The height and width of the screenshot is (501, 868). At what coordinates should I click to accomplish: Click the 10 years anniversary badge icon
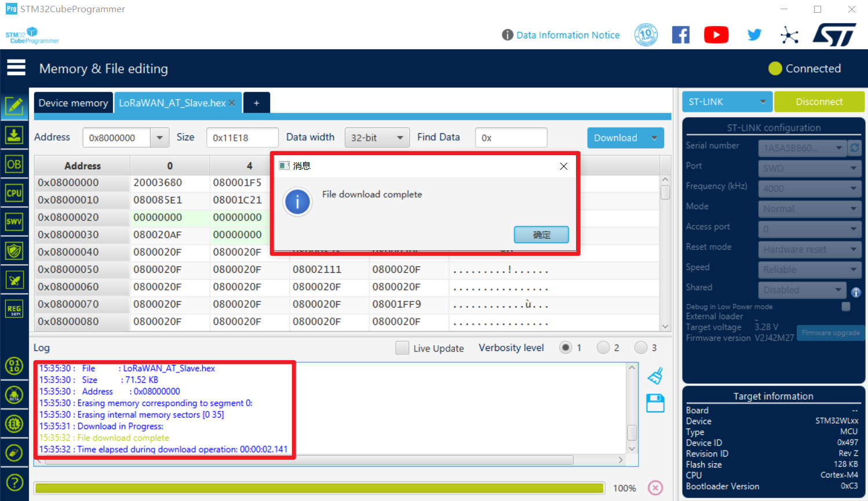point(646,35)
